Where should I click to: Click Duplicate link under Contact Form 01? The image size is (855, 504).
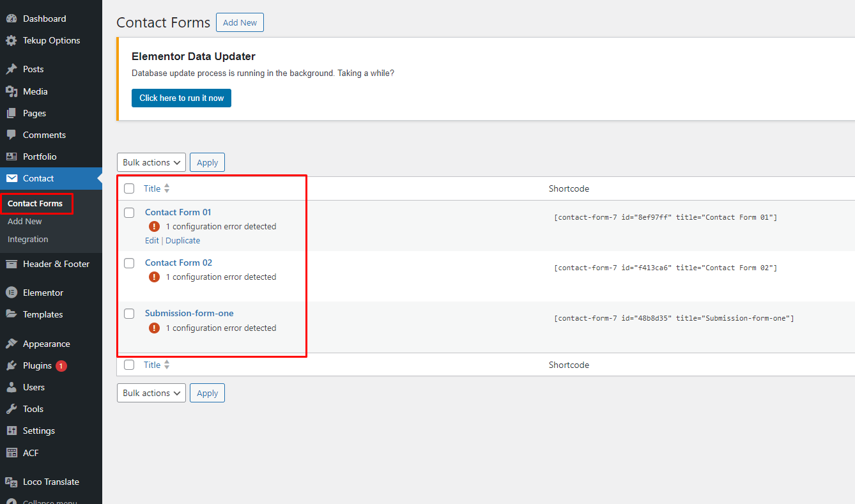pos(183,241)
